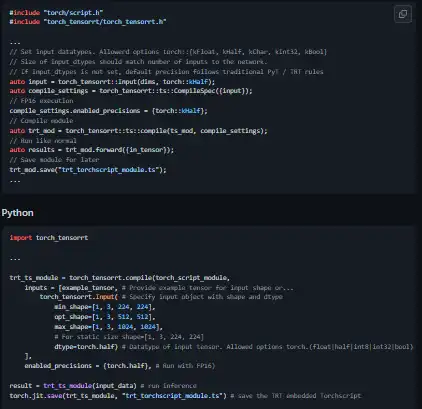Click the min_shape parameter line

tap(105, 307)
